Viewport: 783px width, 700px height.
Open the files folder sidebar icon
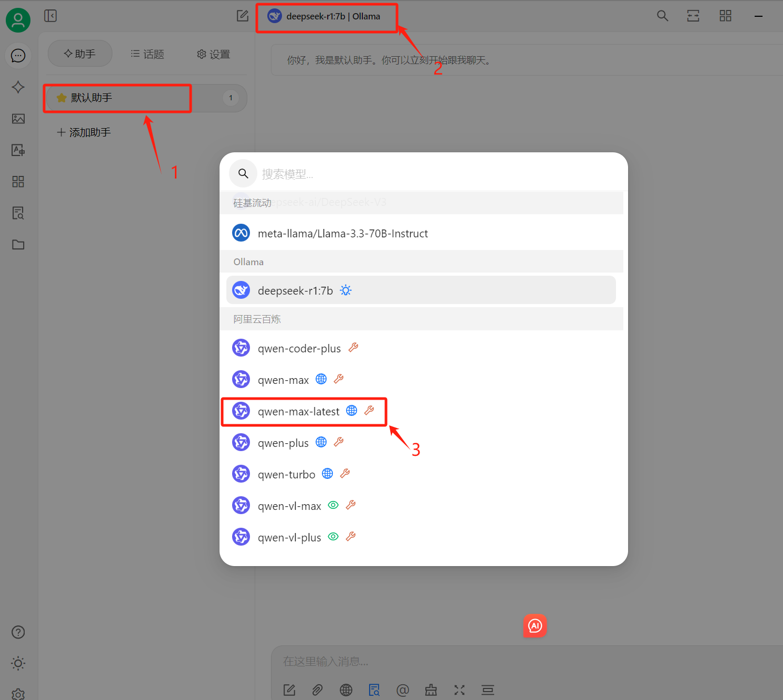click(x=18, y=245)
